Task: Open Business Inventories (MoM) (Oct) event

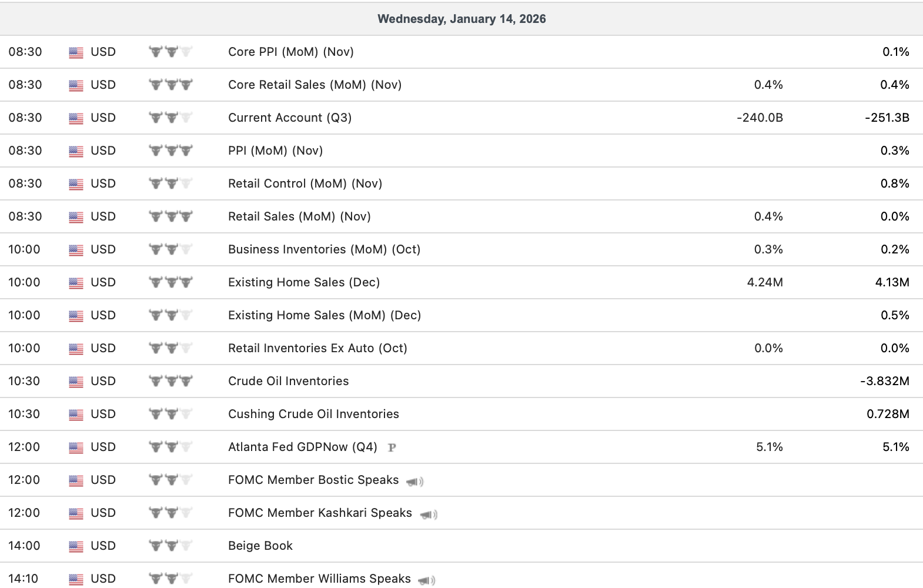Action: click(324, 249)
